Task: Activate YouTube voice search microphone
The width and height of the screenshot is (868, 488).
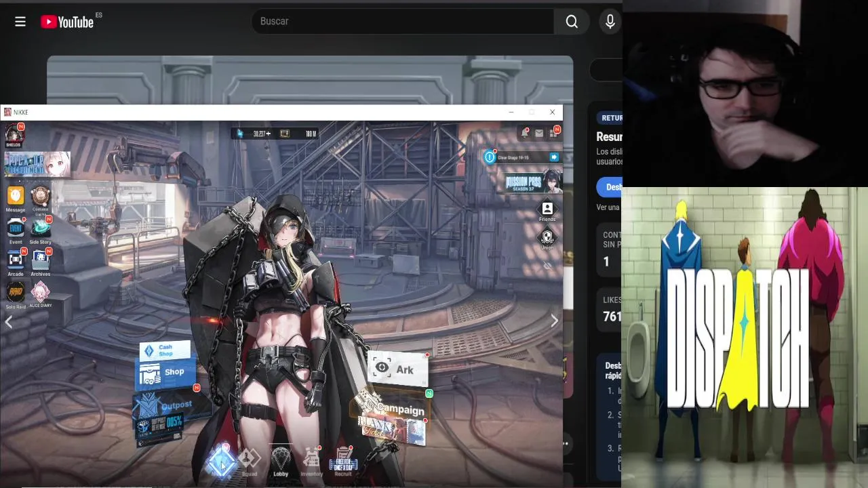Action: point(610,22)
